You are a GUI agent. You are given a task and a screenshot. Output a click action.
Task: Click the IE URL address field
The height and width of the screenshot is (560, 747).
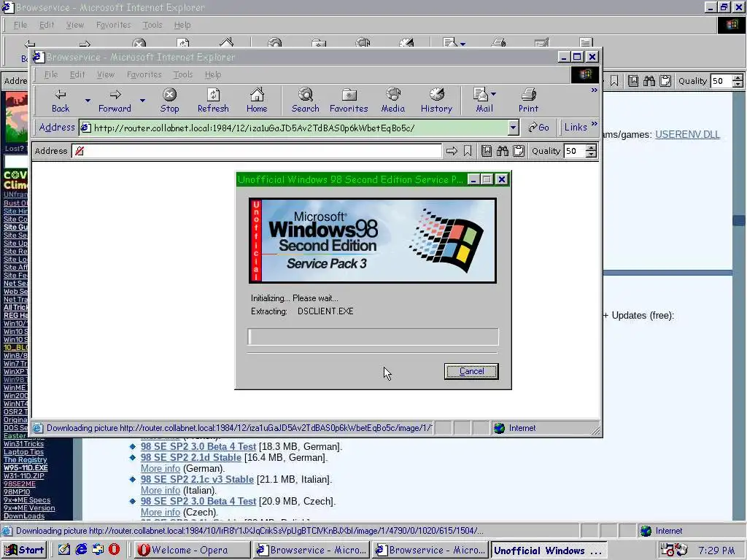[x=300, y=128]
